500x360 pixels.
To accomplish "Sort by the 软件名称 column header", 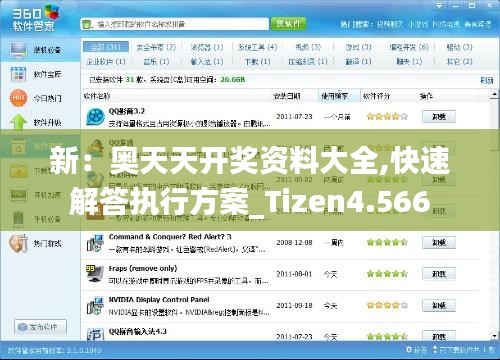I will point(97,96).
